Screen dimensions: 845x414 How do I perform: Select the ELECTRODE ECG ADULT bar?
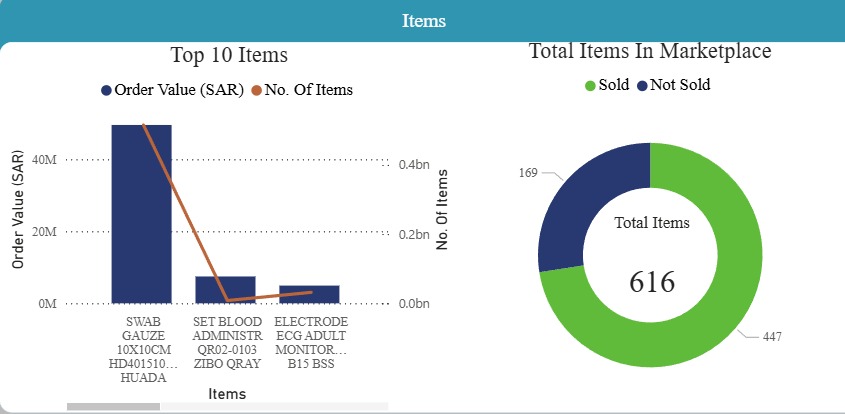pos(309,294)
